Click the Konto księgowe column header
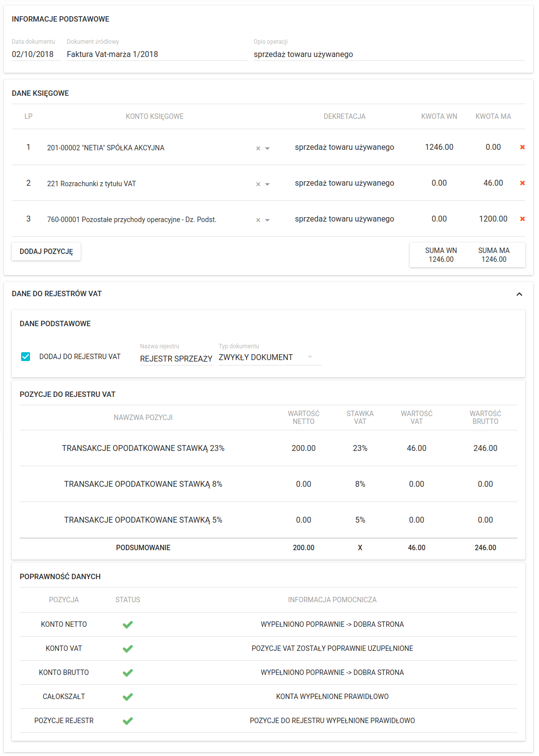This screenshot has width=539, height=756. 155,116
